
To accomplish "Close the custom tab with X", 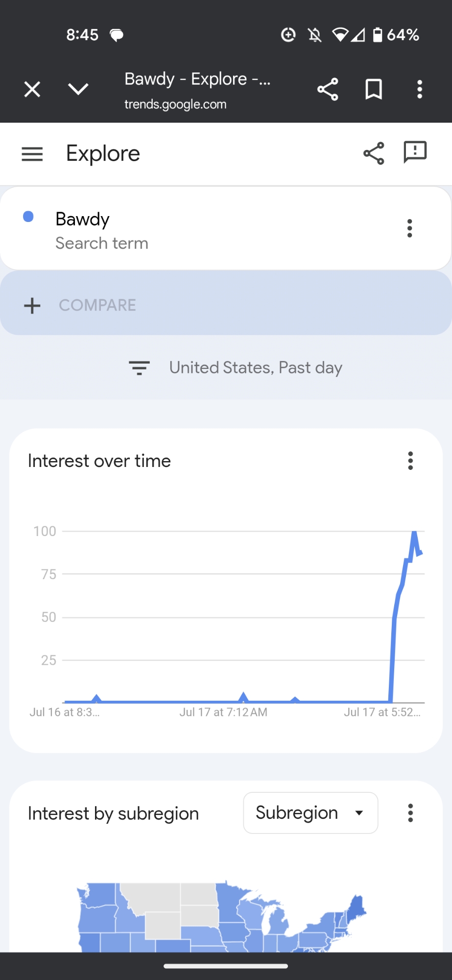I will point(32,89).
